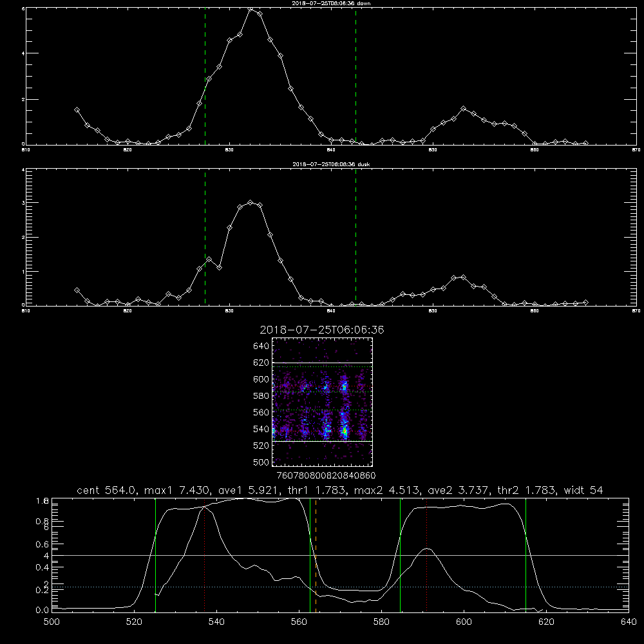Screen dimensions: 644x644
Task: Click the first red dotted line in bottom plot
Action: 205,555
